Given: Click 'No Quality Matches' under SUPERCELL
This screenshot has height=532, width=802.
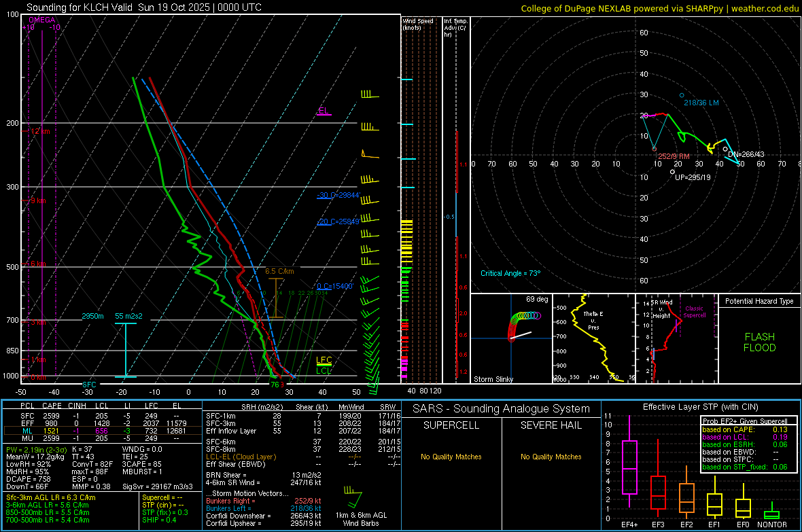Looking at the screenshot, I should click(x=451, y=457).
